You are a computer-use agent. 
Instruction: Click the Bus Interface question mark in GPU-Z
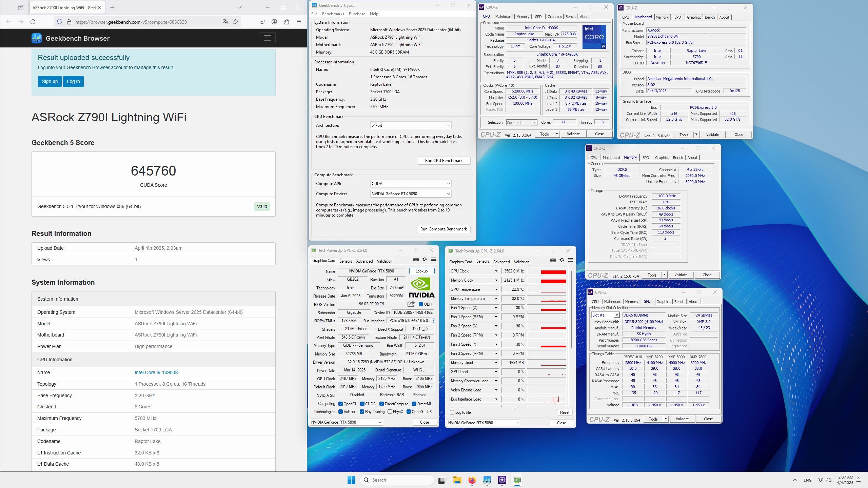pos(433,321)
